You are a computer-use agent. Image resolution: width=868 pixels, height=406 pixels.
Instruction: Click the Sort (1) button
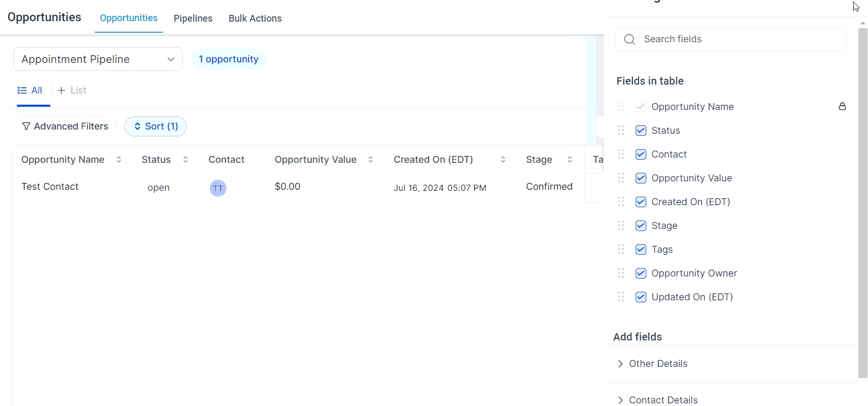[156, 126]
